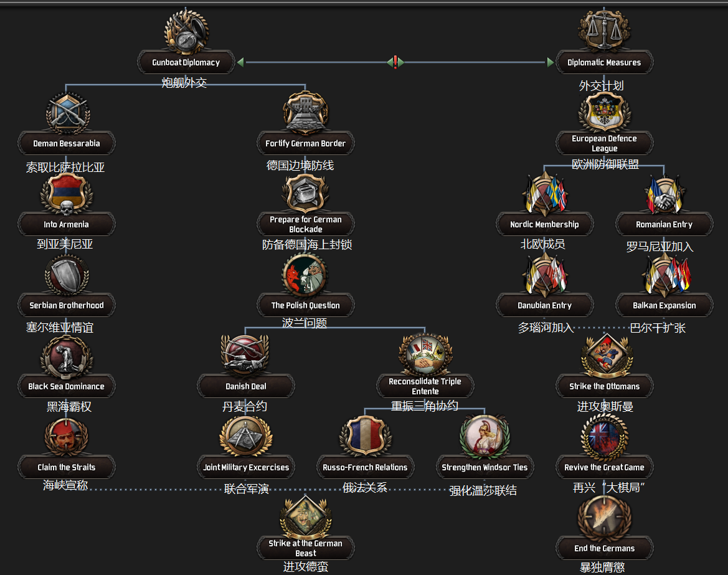Select the Into Armenia flag icon

pyautogui.click(x=67, y=194)
